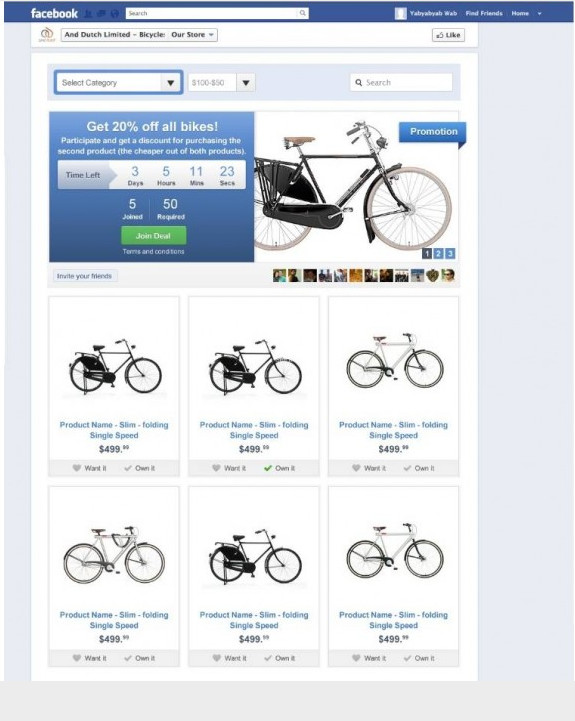Click the store Search input field
Image resolution: width=575 pixels, height=721 pixels.
401,83
